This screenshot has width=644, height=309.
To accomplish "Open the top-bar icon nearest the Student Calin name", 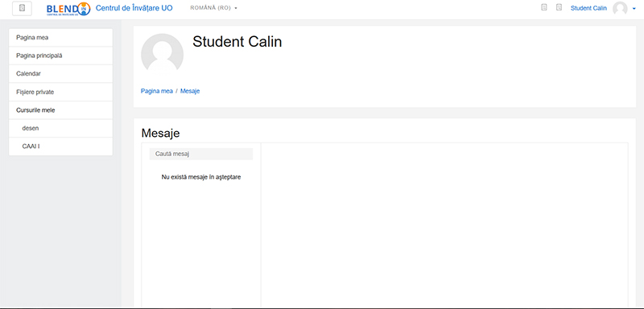I will [x=559, y=7].
